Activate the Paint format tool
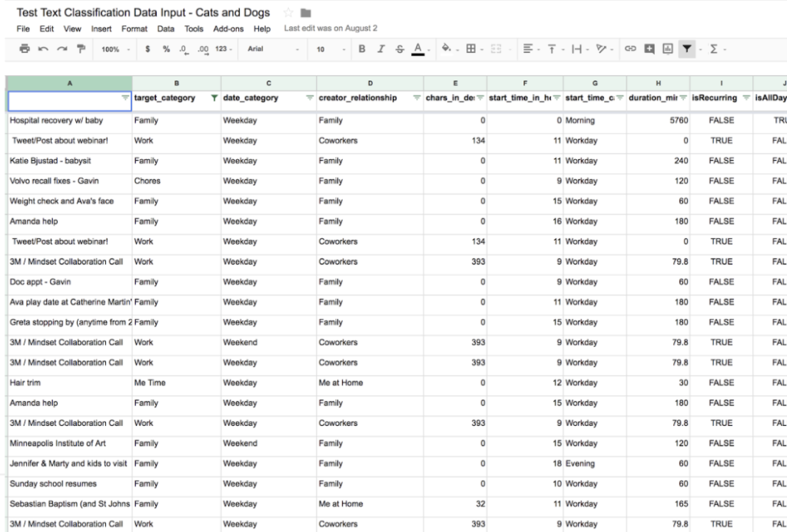787x532 pixels. coord(81,48)
